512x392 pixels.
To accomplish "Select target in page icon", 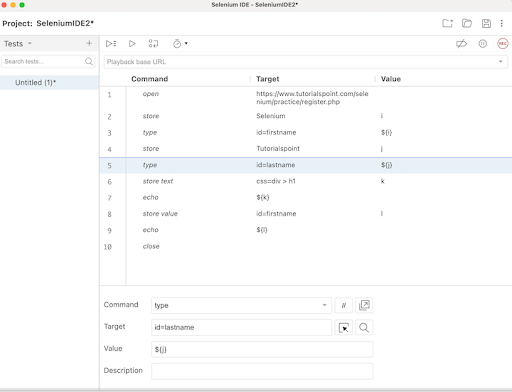I will pyautogui.click(x=343, y=328).
